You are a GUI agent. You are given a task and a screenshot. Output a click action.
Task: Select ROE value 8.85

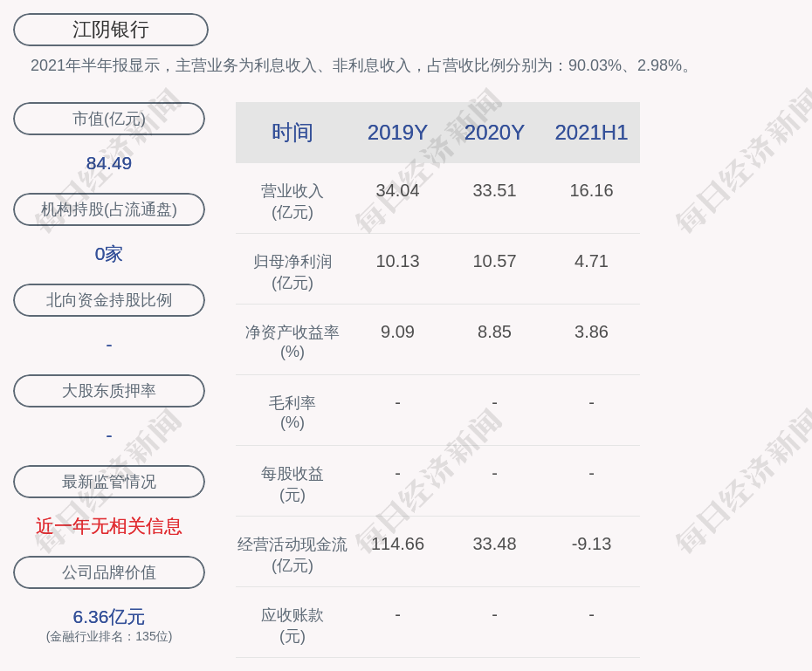coord(494,332)
